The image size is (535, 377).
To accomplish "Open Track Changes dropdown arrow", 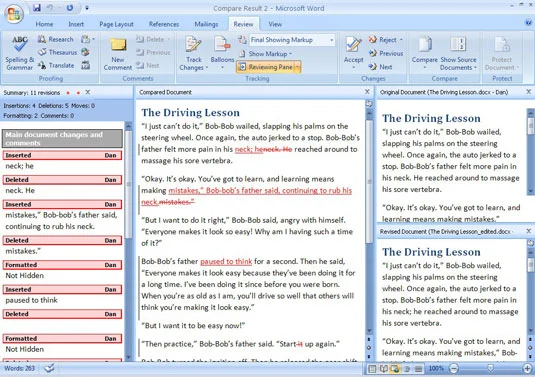I will [207, 68].
